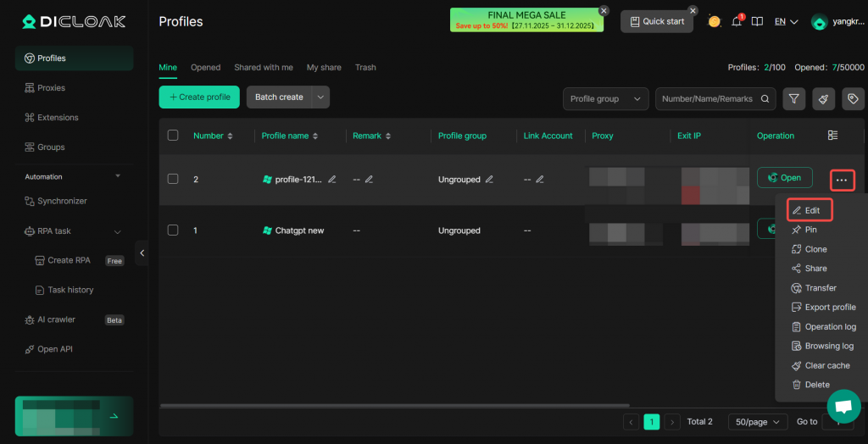Click the column settings icon
Viewport: 868px width, 444px height.
coord(832,136)
